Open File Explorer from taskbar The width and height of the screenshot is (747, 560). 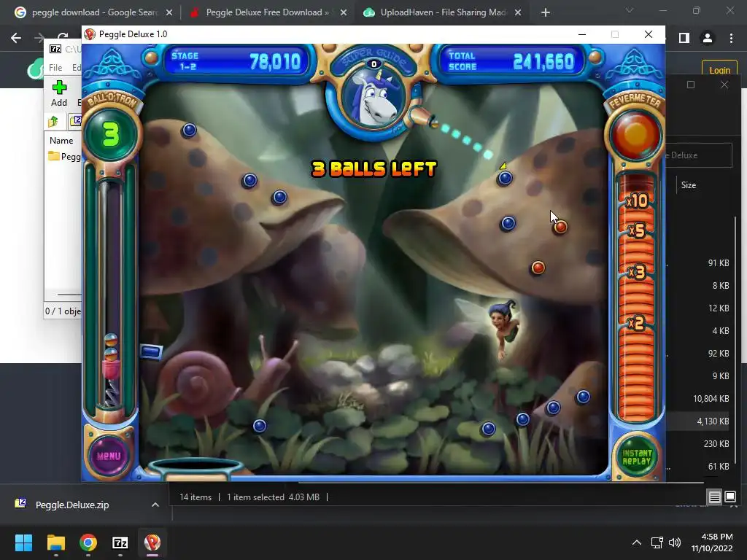pos(55,542)
